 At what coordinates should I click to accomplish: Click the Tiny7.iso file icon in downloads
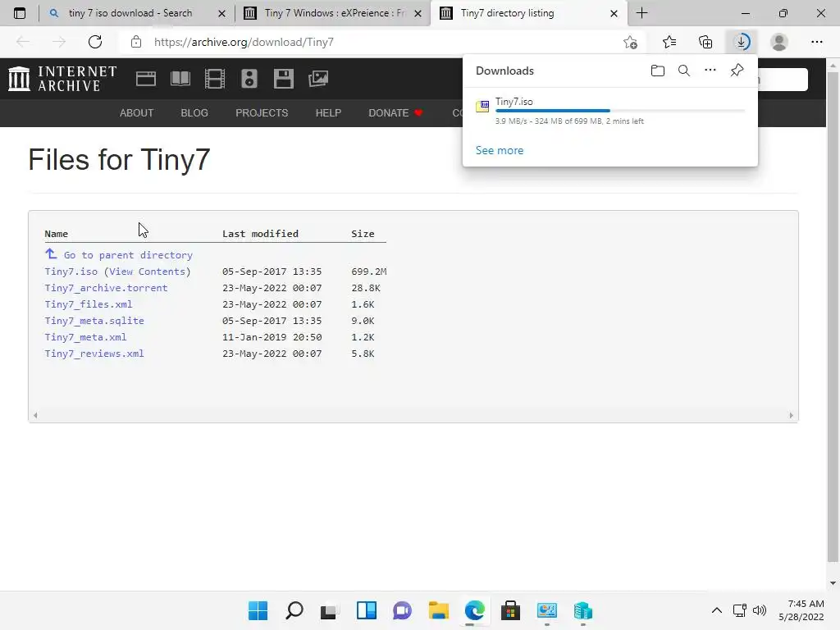pos(482,106)
